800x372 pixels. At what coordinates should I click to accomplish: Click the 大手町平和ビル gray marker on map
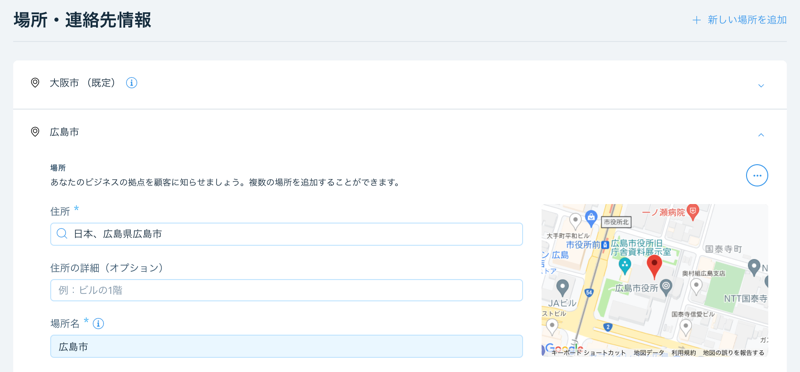pos(576,221)
